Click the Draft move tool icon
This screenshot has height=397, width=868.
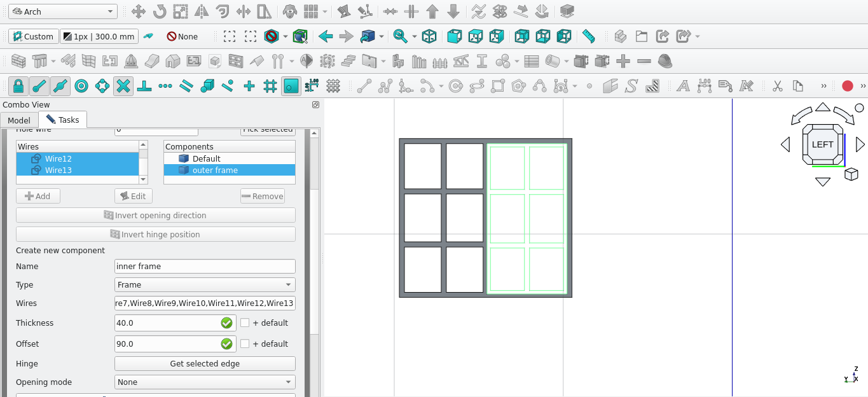pyautogui.click(x=138, y=11)
